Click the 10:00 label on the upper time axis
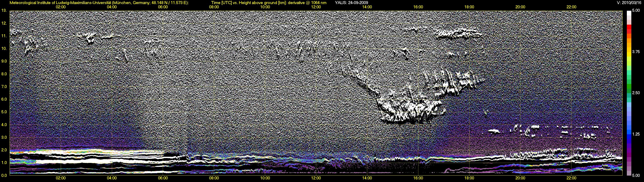 pyautogui.click(x=265, y=7)
